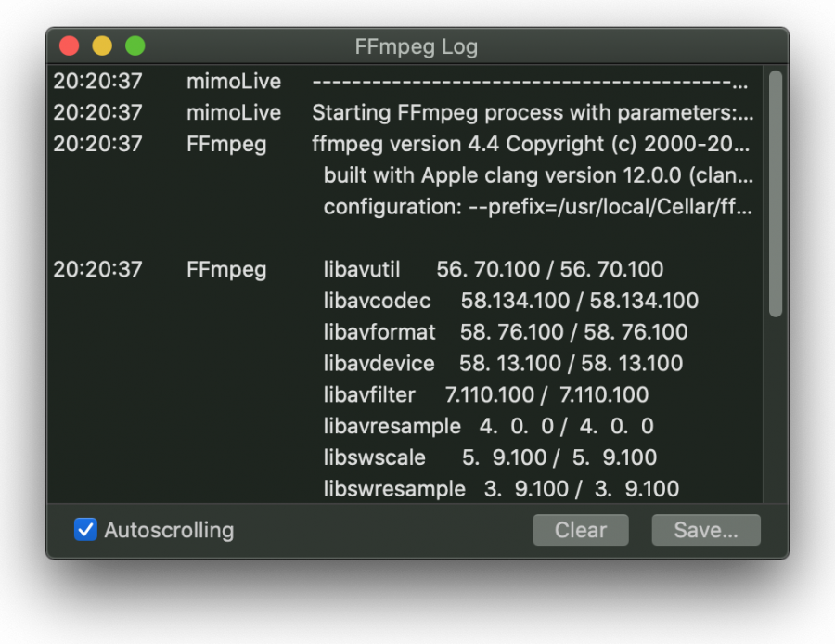Select the libavutil version line
Image resolution: width=835 pixels, height=644 pixels.
(x=494, y=269)
